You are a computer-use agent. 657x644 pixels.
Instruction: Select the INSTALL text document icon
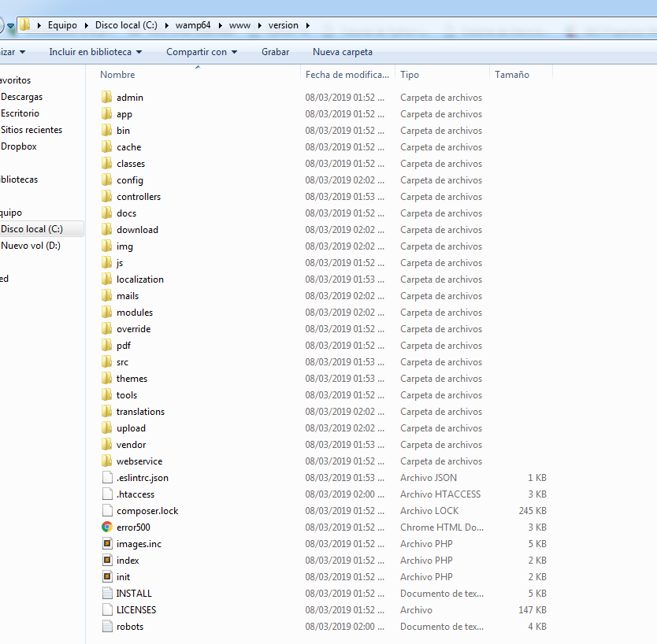(x=107, y=594)
